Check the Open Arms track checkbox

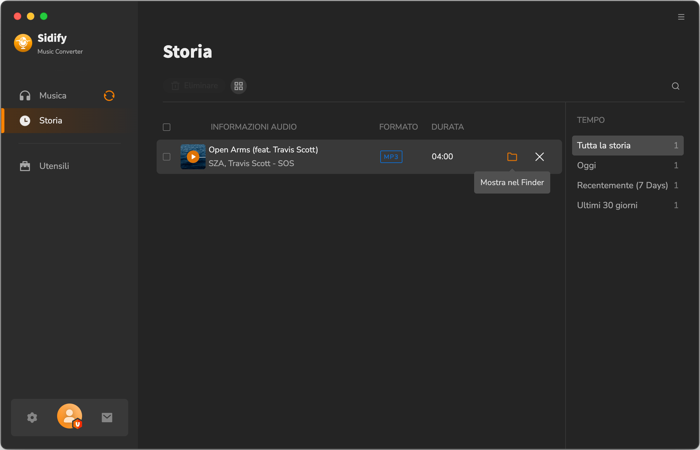(x=167, y=157)
